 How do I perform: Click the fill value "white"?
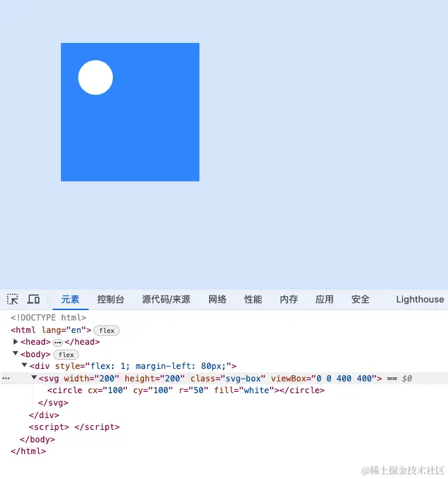pyautogui.click(x=256, y=390)
